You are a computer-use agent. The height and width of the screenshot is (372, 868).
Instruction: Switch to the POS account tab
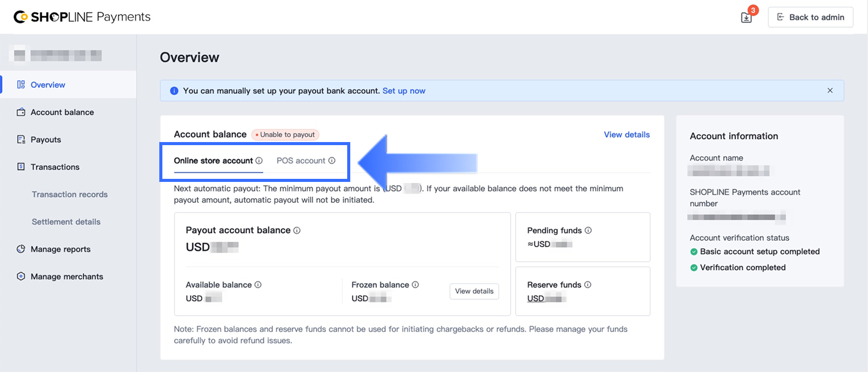tap(301, 160)
